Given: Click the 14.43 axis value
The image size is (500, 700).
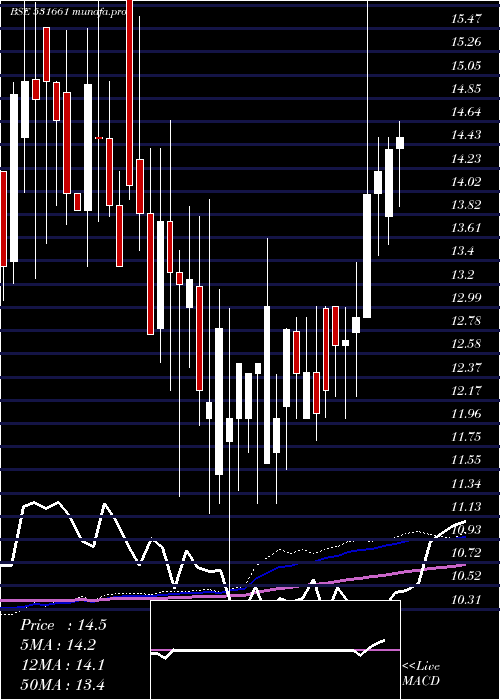Looking at the screenshot, I should pyautogui.click(x=467, y=135).
